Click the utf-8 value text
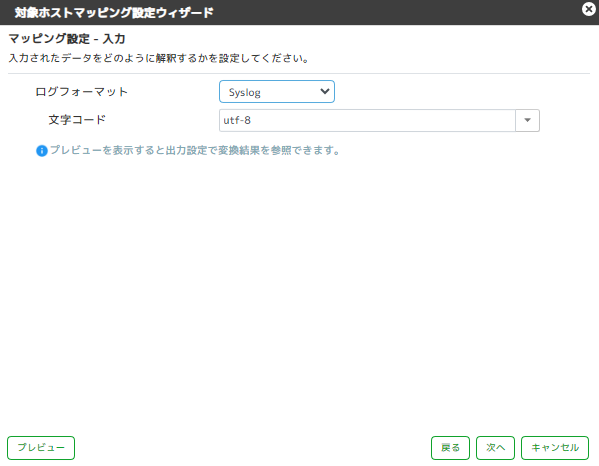The width and height of the screenshot is (599, 466). coord(237,120)
